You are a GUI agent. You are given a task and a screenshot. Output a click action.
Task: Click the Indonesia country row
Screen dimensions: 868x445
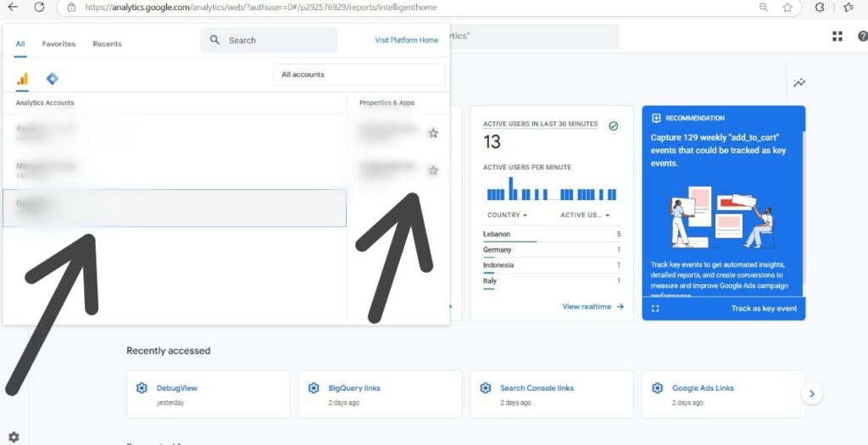551,265
